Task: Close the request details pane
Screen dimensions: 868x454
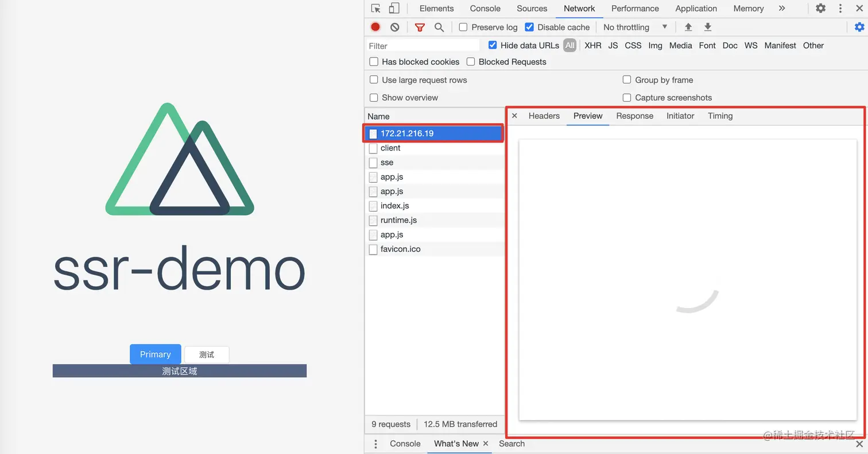Action: click(x=514, y=116)
